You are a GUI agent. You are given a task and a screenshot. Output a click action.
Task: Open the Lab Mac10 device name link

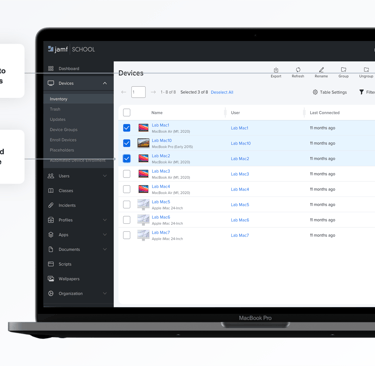click(162, 140)
